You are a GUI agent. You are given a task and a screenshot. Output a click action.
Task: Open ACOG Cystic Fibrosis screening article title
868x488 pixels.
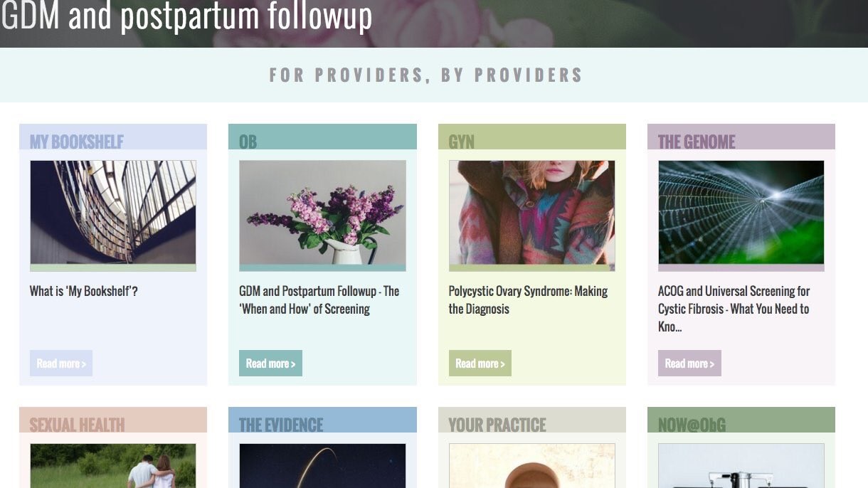point(734,309)
